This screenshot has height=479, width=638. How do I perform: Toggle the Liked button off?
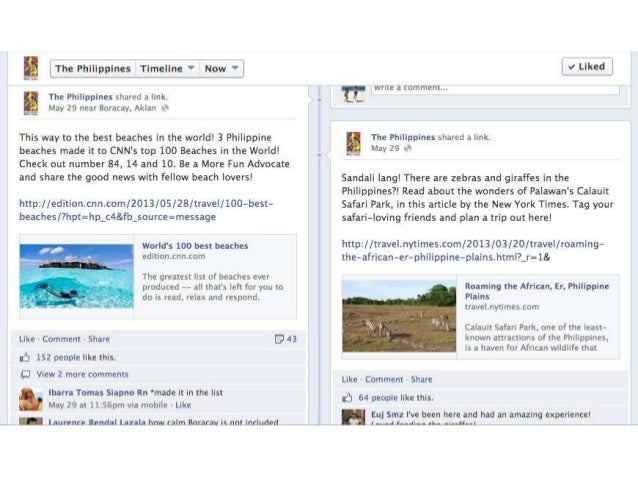click(x=587, y=67)
